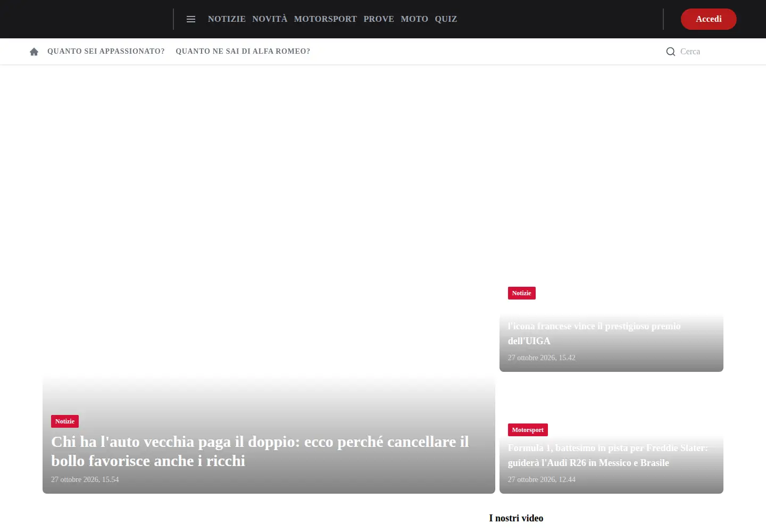Click the Motorsport tag on Formula 1 article

[528, 430]
